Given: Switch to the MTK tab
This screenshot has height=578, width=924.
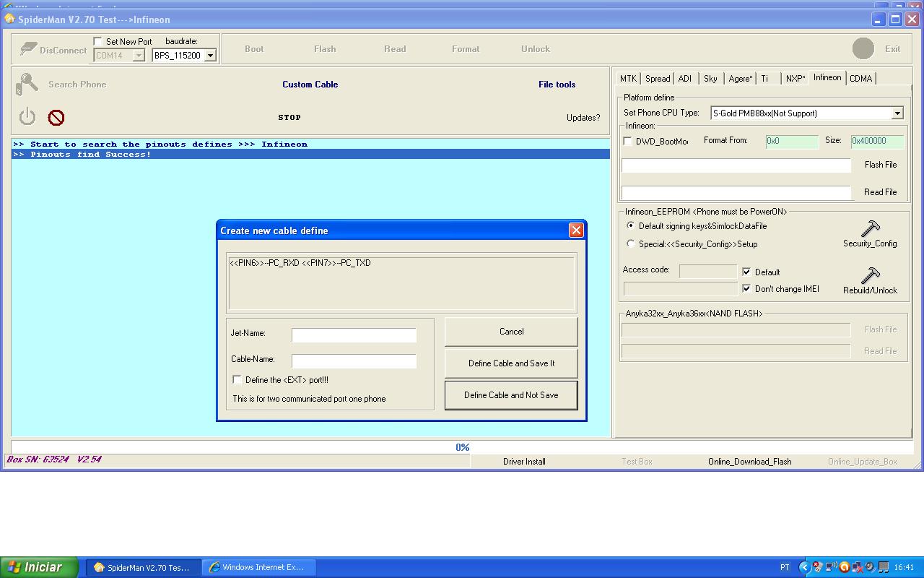Looking at the screenshot, I should pos(628,79).
